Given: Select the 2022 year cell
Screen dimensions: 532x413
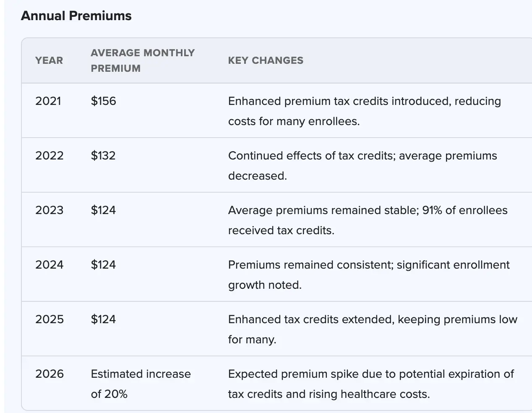Looking at the screenshot, I should click(50, 156).
